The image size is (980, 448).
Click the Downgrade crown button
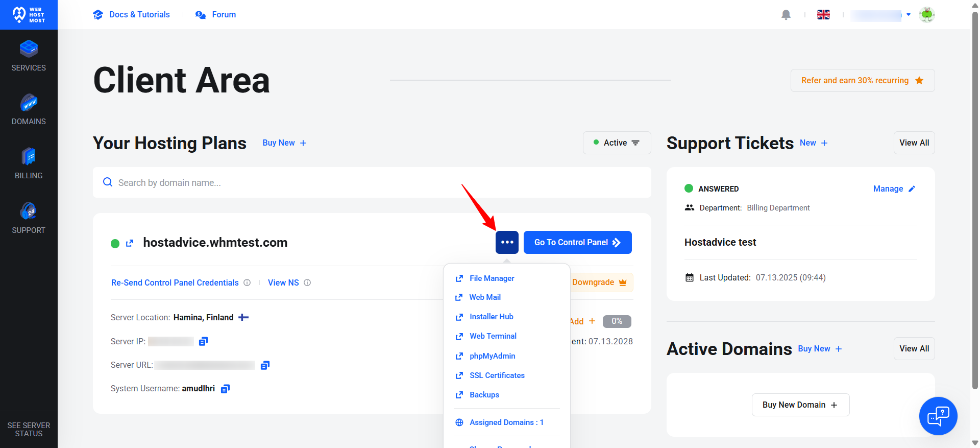click(601, 282)
